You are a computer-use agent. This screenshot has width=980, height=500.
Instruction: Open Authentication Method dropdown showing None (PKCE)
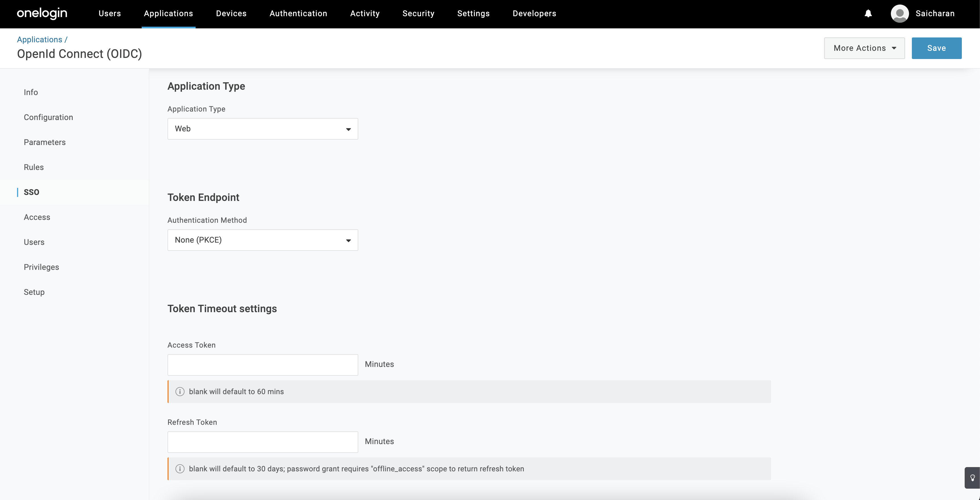[263, 240]
